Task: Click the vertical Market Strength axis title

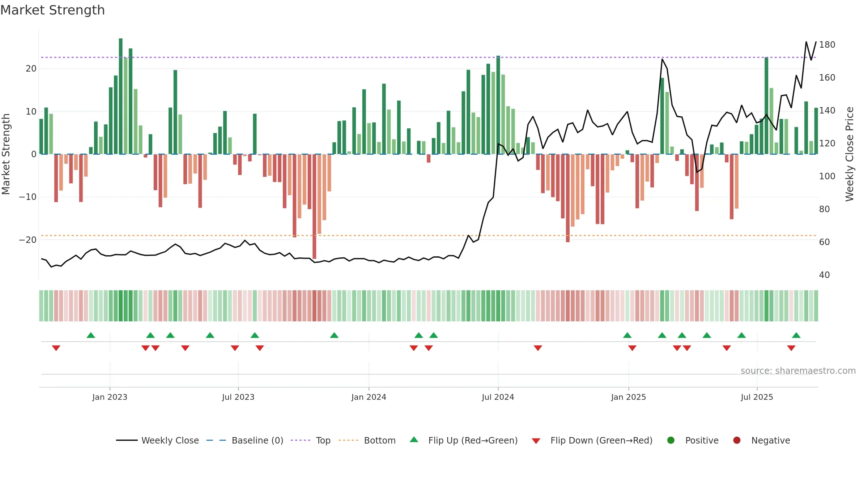Action: [x=6, y=154]
